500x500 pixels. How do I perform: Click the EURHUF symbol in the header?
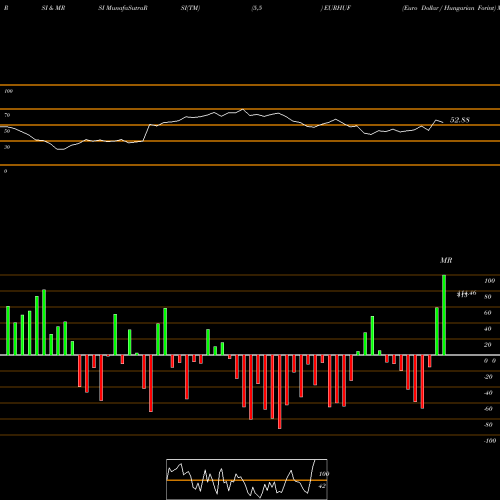[337, 8]
